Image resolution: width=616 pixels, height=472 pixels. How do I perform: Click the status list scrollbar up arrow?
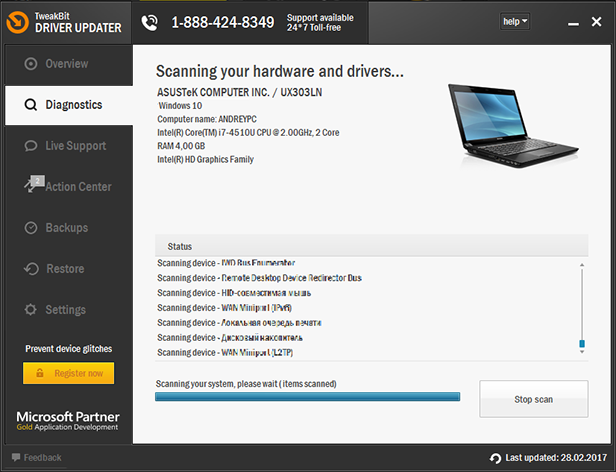click(582, 265)
